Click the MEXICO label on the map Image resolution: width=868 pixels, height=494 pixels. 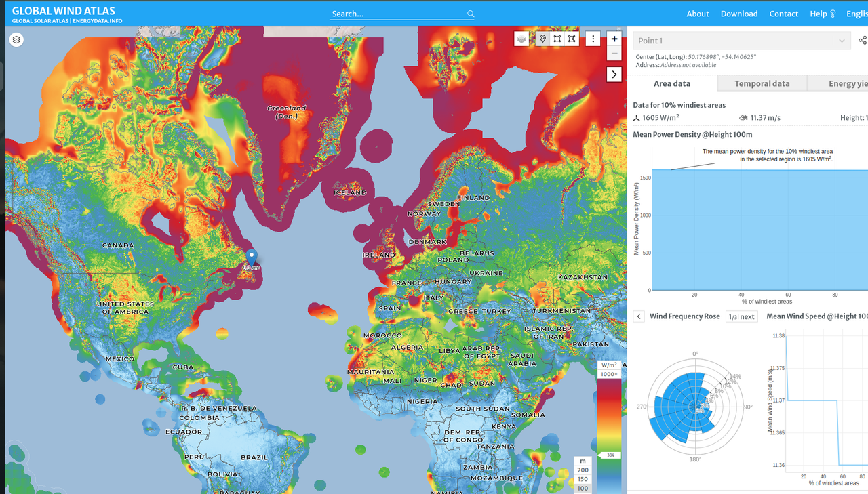pos(119,358)
